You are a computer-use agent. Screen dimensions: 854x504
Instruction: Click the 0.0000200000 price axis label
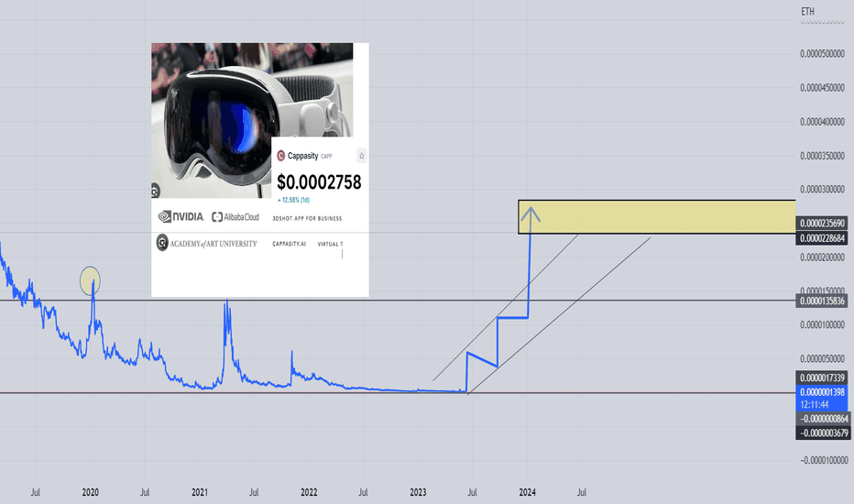click(x=823, y=257)
